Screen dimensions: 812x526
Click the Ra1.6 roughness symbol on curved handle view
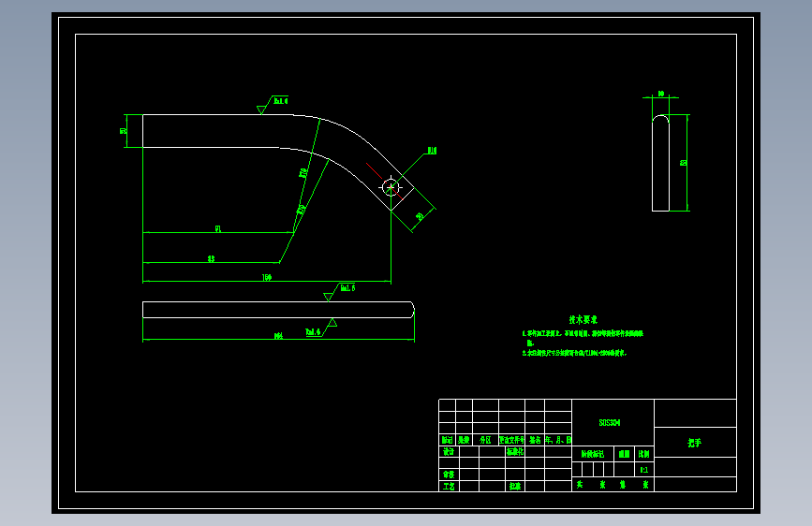pos(273,104)
